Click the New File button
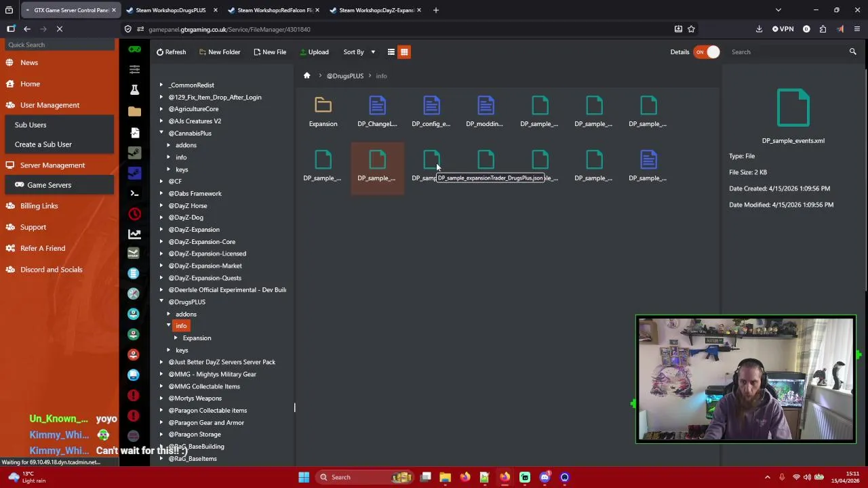This screenshot has height=488, width=868. click(x=270, y=52)
